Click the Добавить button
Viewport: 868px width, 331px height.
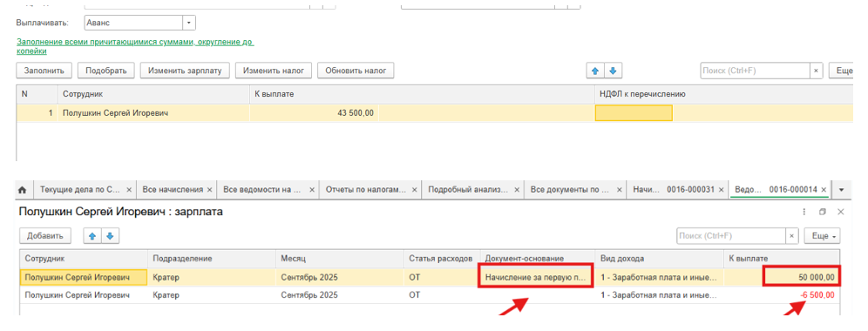pos(45,236)
